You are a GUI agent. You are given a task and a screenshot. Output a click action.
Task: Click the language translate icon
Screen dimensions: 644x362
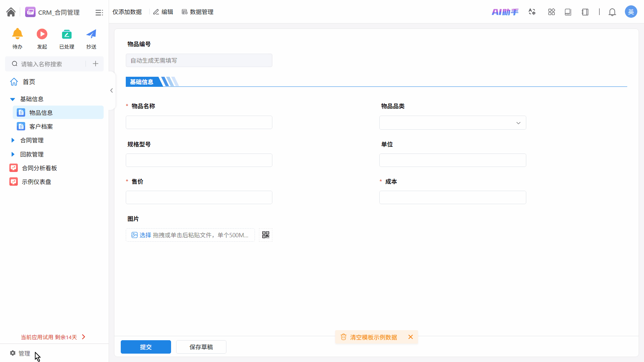click(532, 12)
